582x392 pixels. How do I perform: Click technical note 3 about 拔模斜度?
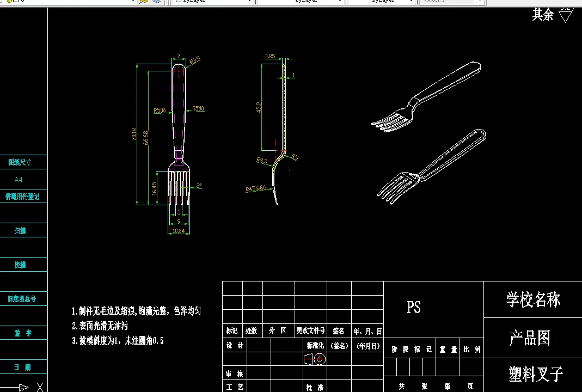point(118,340)
